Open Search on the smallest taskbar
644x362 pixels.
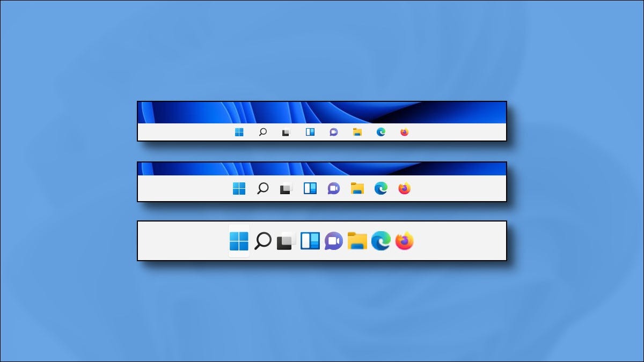pos(262,132)
